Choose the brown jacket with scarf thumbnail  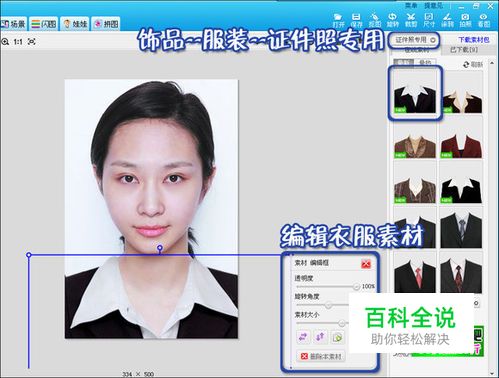click(415, 138)
